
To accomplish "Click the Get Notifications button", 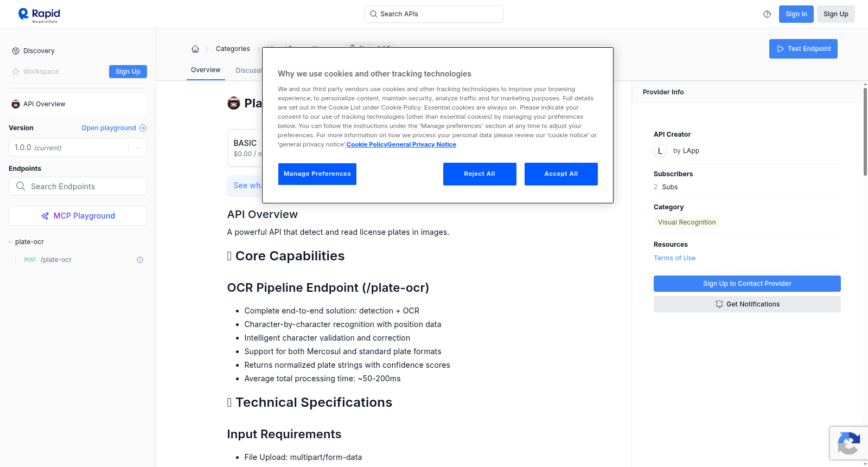I will point(747,304).
